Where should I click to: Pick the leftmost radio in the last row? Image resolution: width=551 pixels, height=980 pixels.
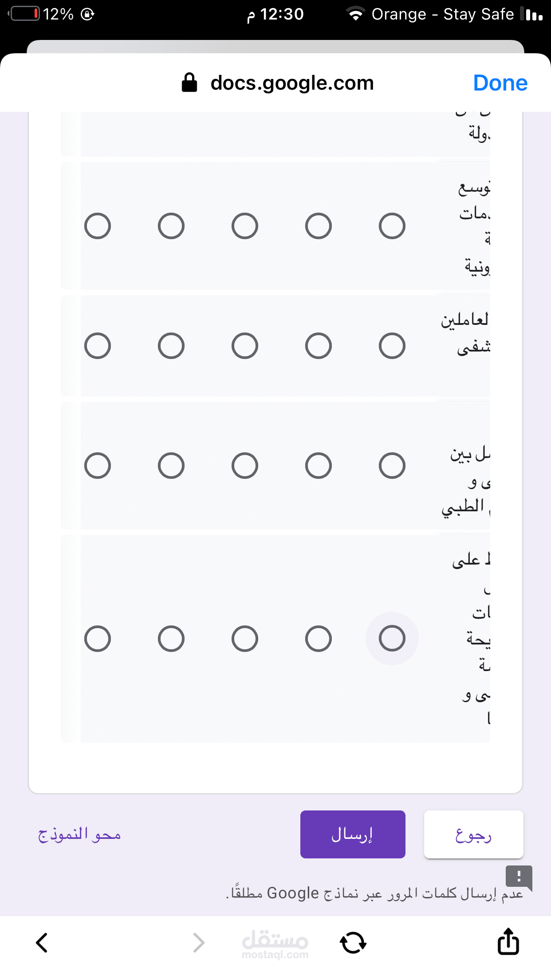pos(98,639)
